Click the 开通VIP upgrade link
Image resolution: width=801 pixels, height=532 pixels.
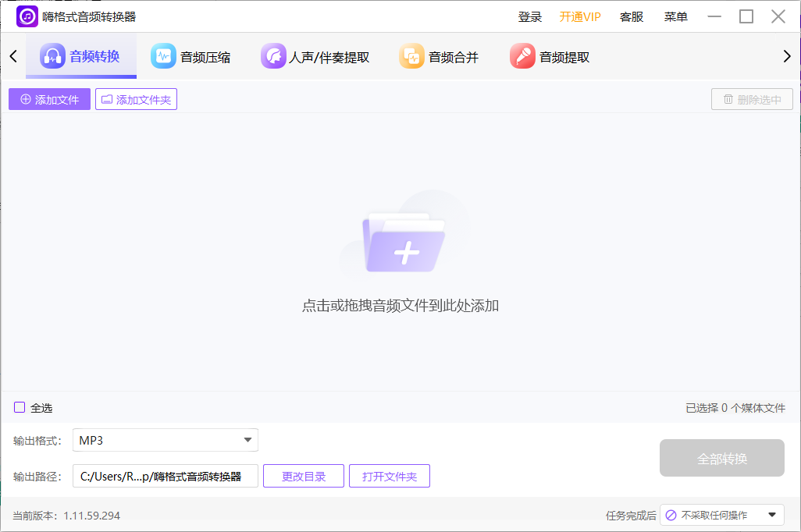pos(579,16)
